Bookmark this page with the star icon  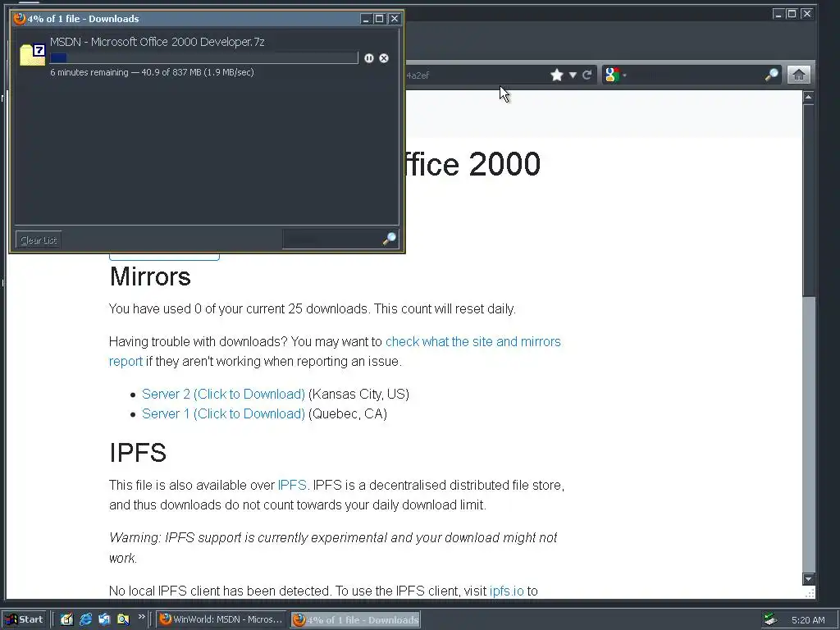coord(557,75)
